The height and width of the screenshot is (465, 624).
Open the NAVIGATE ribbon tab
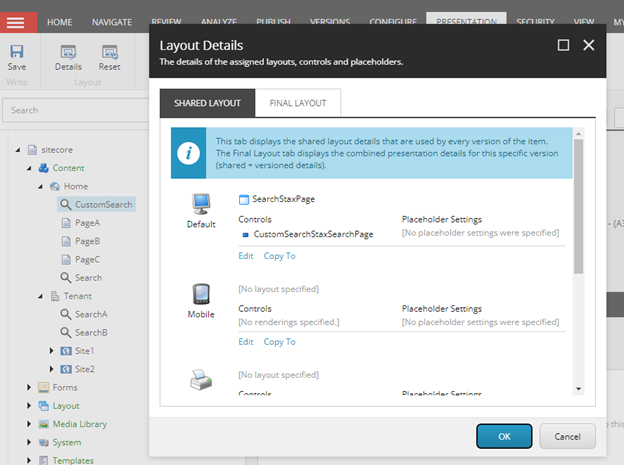(x=112, y=22)
